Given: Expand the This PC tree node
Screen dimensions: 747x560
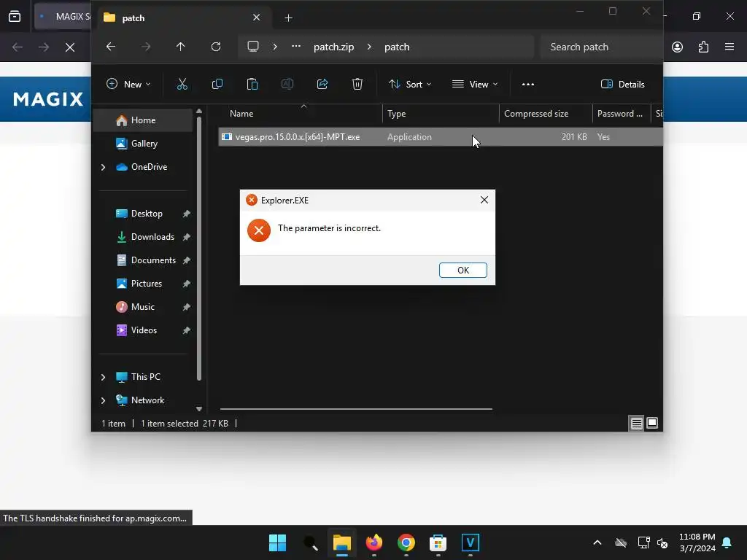Looking at the screenshot, I should pyautogui.click(x=103, y=377).
